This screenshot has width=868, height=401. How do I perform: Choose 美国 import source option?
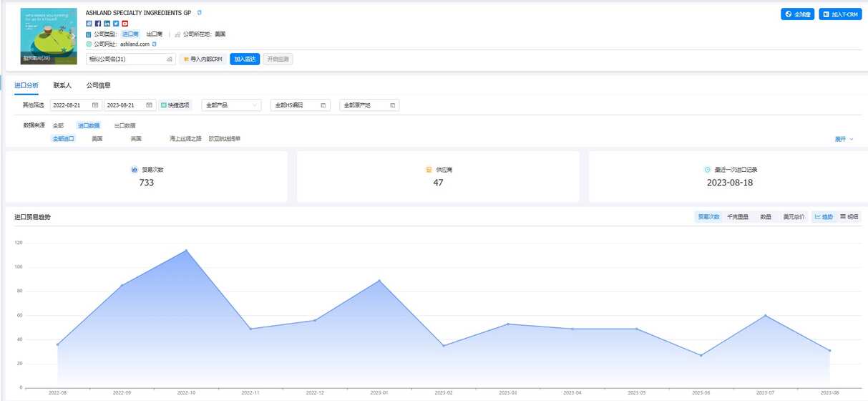[x=97, y=139]
